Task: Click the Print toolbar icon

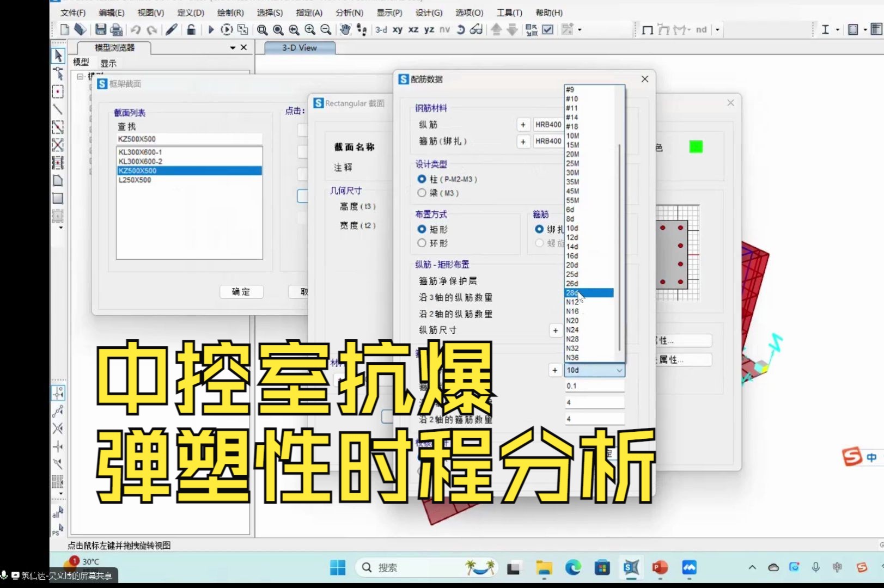Action: click(117, 29)
